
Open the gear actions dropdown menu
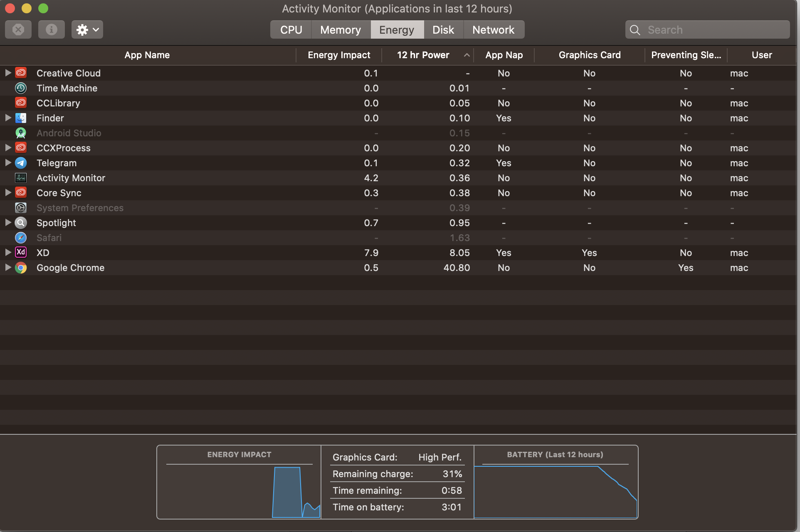pyautogui.click(x=87, y=30)
